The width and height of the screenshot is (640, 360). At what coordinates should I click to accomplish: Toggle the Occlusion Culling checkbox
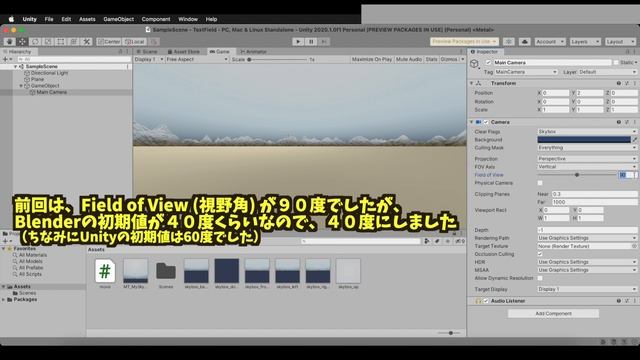tap(540, 254)
